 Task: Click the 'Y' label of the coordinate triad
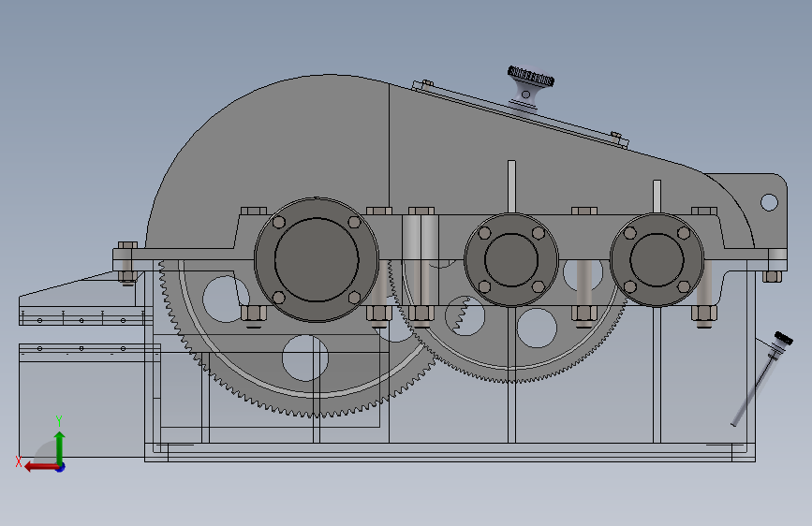pyautogui.click(x=59, y=421)
